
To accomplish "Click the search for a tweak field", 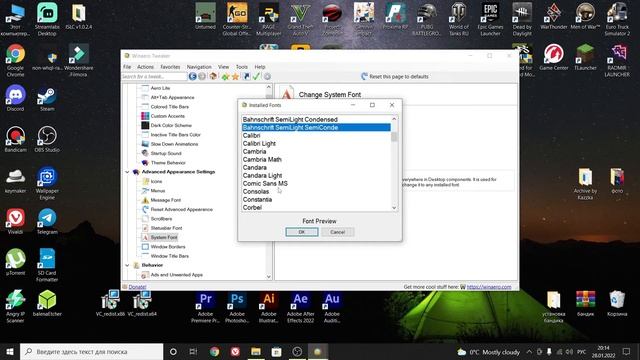I will (x=154, y=76).
